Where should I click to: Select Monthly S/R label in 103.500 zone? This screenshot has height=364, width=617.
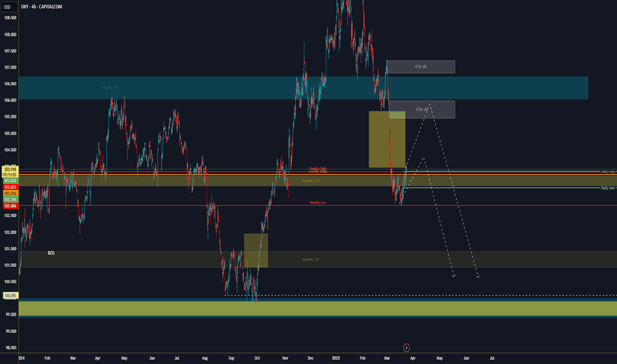tap(311, 181)
